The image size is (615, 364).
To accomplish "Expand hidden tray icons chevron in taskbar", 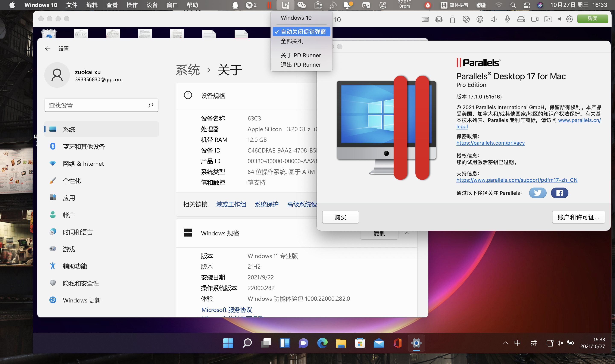I will click(x=505, y=343).
